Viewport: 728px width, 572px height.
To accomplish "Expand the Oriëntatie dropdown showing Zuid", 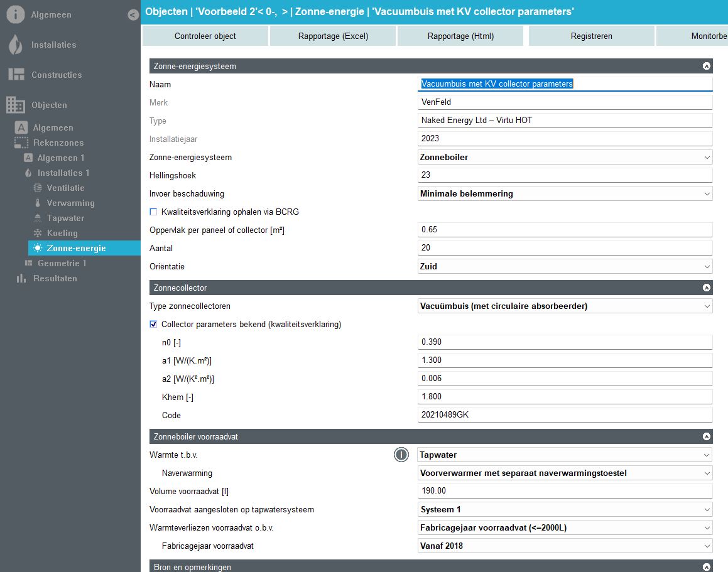I will (x=565, y=266).
